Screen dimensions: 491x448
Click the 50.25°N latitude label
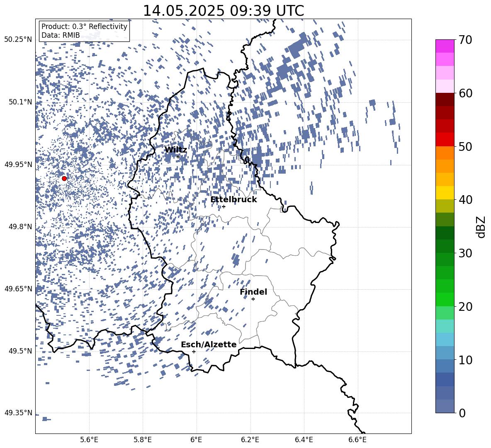coord(18,40)
